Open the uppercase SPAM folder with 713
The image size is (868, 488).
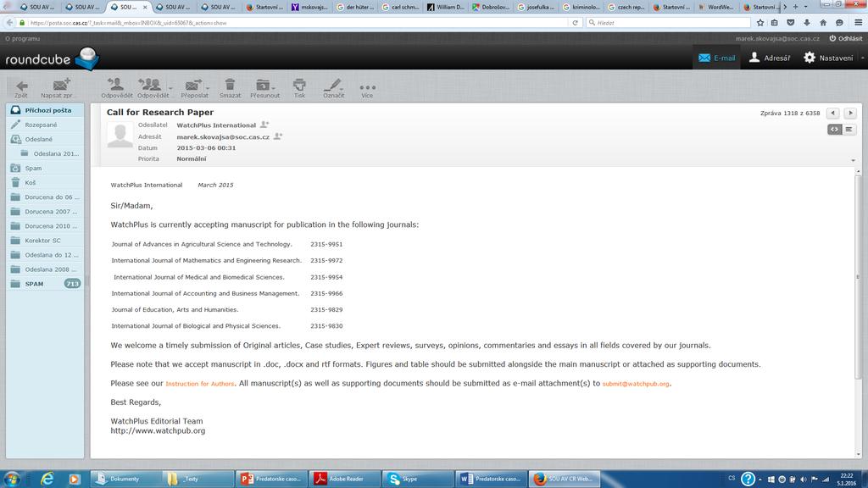[45, 284]
